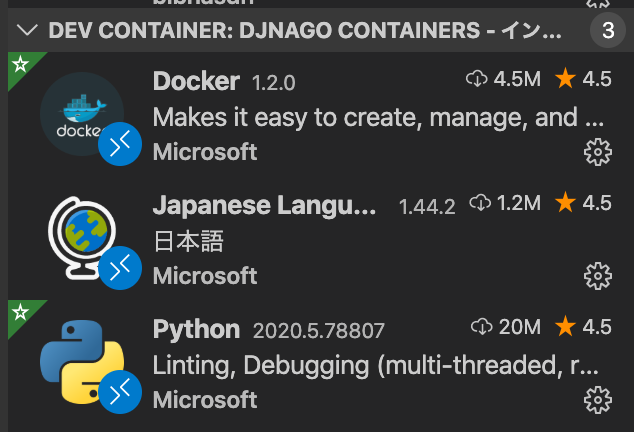Click the remote badge on Docker icon
The height and width of the screenshot is (432, 634).
pyautogui.click(x=120, y=144)
